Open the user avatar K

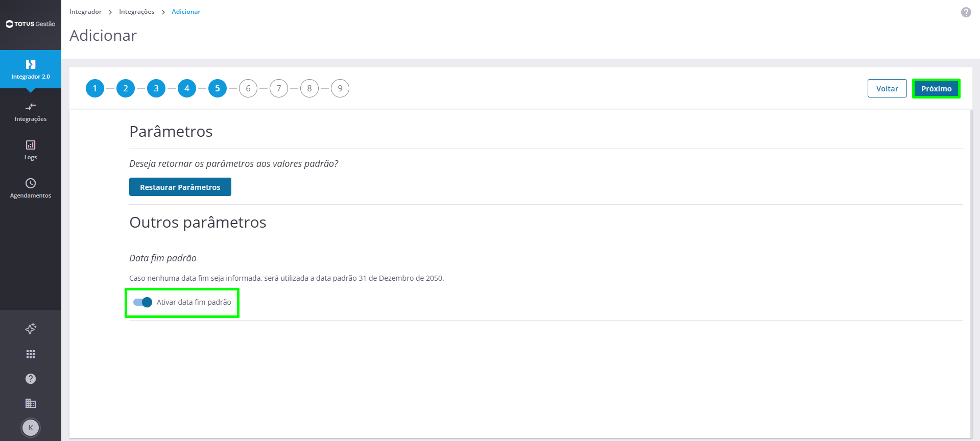(x=31, y=428)
